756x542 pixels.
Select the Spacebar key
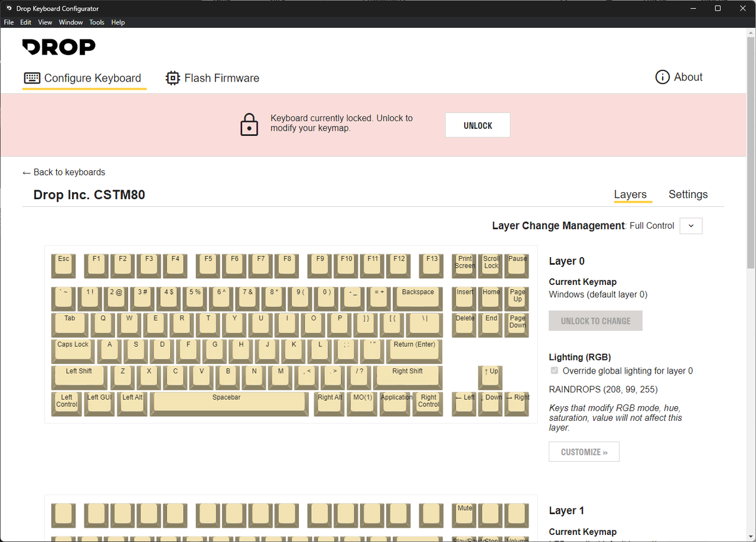click(229, 404)
